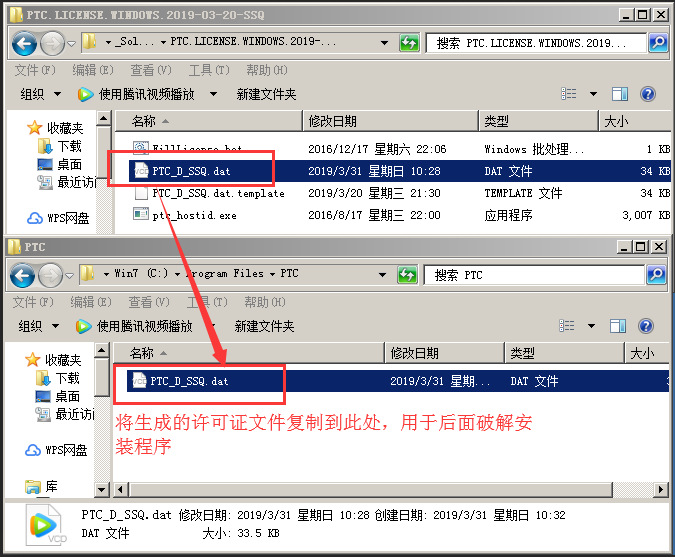The image size is (675, 557).
Task: Toggle preview pane in PTC window
Action: (x=618, y=326)
